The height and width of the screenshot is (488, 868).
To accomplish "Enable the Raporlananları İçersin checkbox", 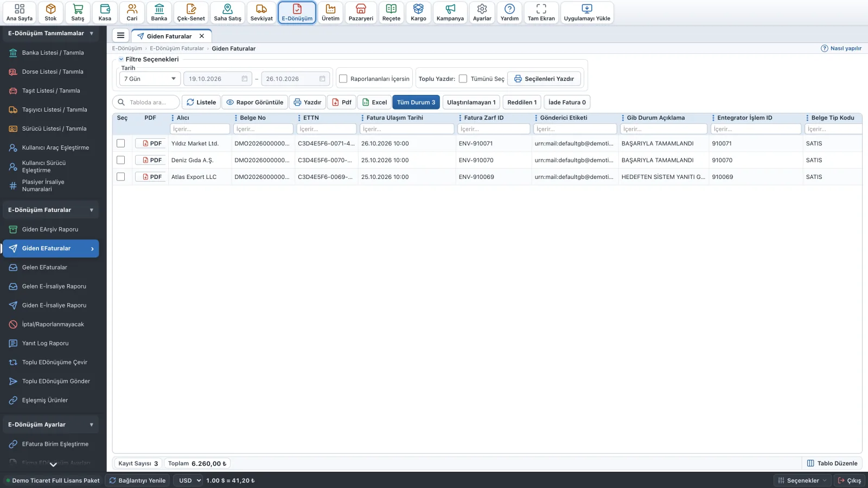I will 343,79.
